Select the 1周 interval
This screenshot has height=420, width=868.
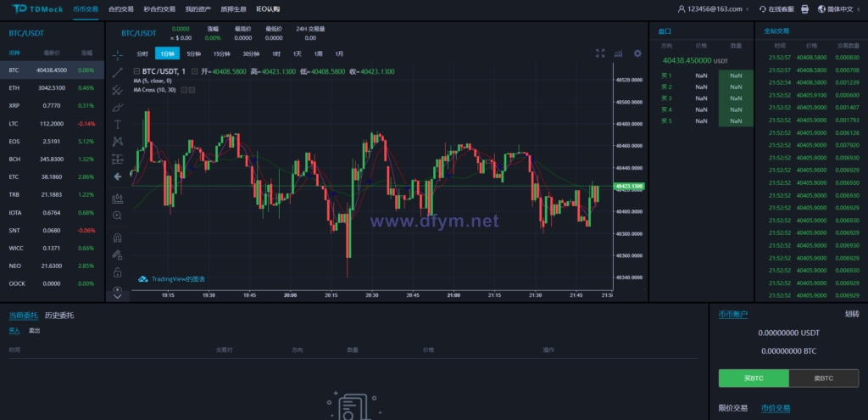click(x=319, y=53)
